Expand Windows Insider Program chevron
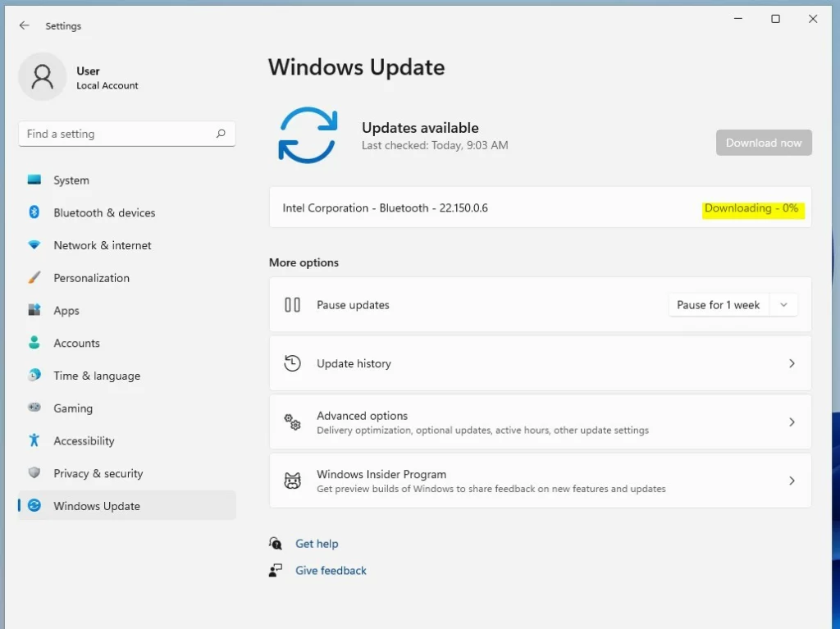This screenshot has height=629, width=840. (x=792, y=481)
